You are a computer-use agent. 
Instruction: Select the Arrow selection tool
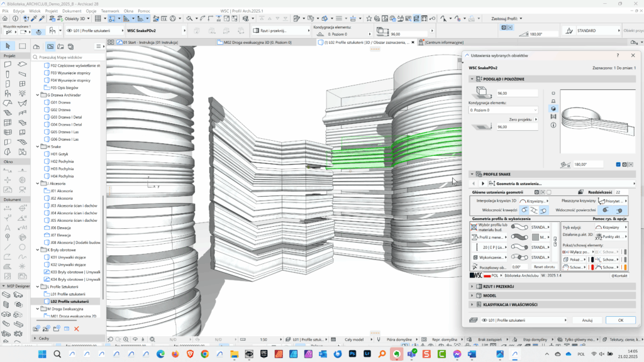(8, 46)
